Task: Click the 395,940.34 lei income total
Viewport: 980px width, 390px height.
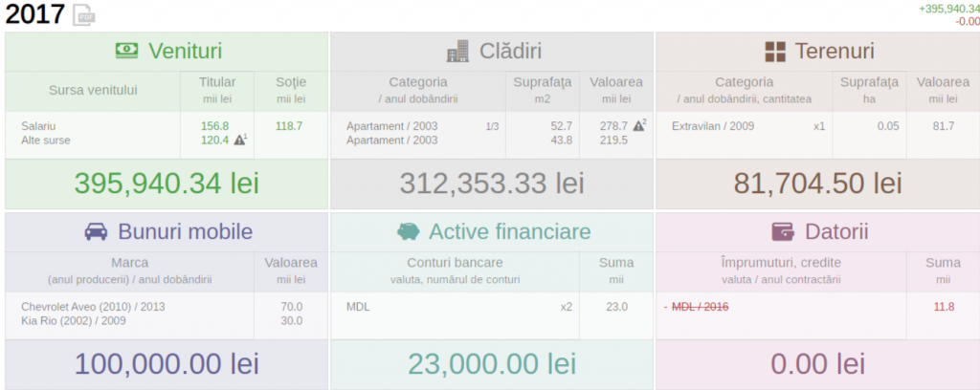Action: coord(167,184)
